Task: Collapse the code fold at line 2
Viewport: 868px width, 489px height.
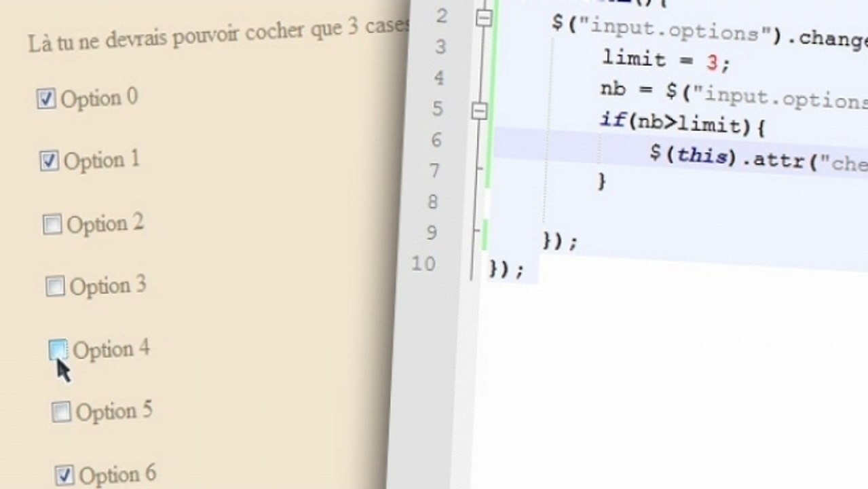Action: [483, 20]
